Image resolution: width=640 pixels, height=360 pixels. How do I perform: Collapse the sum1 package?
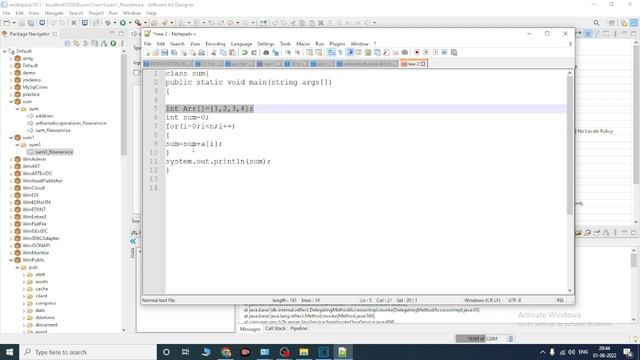tap(11, 138)
